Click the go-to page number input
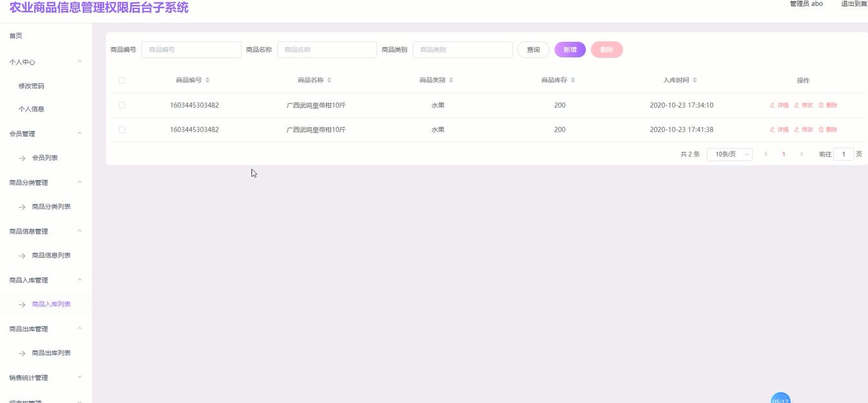The image size is (868, 403). tap(843, 154)
